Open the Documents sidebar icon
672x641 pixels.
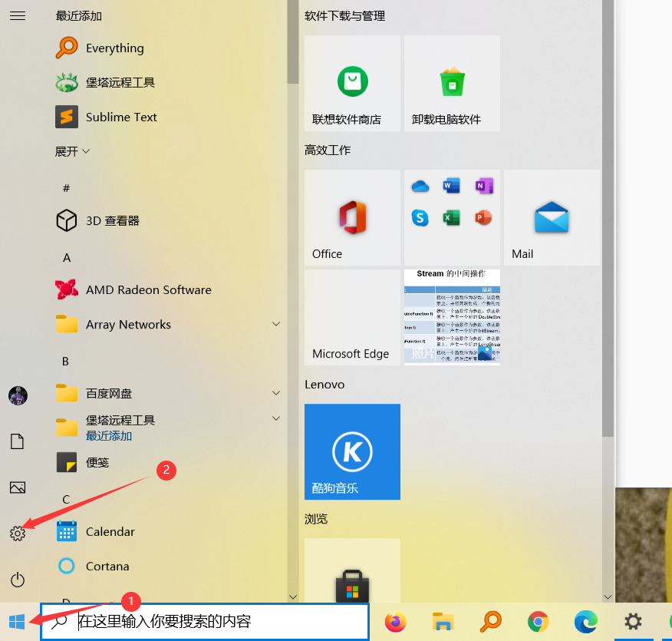(x=17, y=441)
